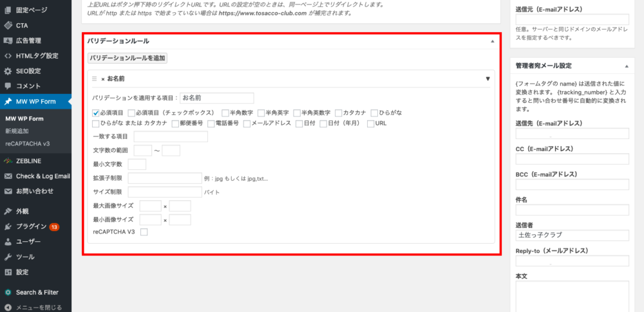644x312 pixels.
Task: Remove the お名前 validation rule with × icon
Action: tap(102, 79)
